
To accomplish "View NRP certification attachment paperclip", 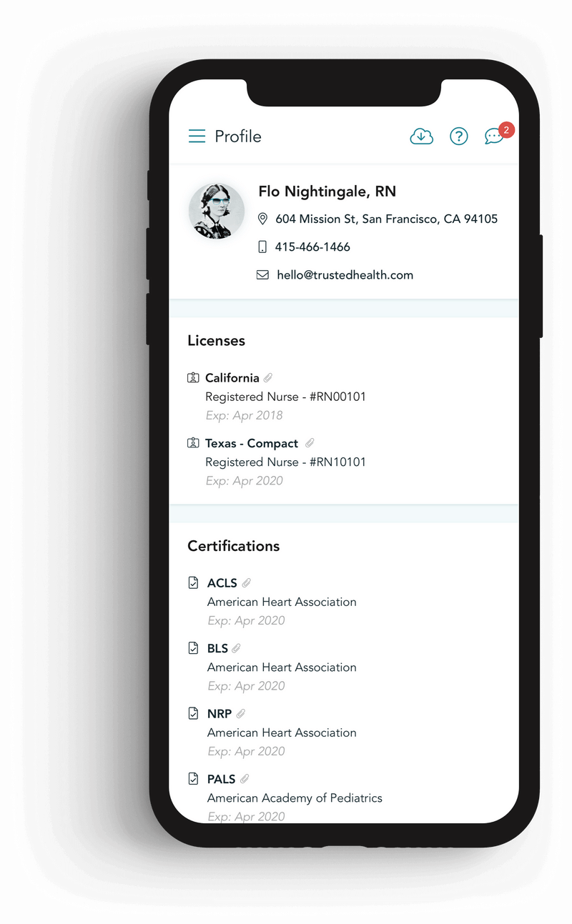I will [x=241, y=714].
